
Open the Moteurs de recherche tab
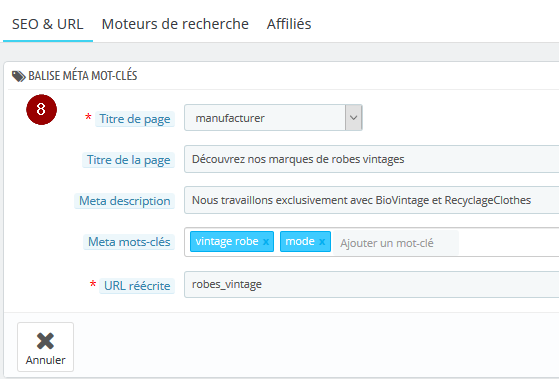[175, 24]
